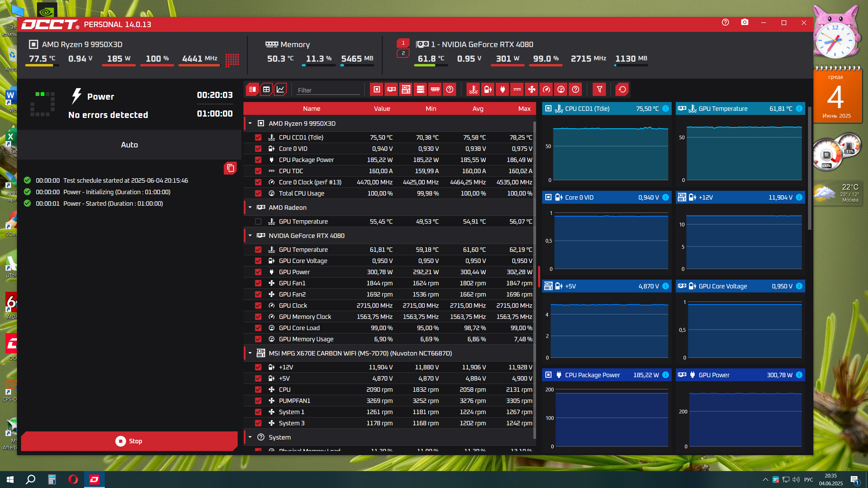Collapse the MSI MPG X670E CARBON group
This screenshot has height=488, width=868.
click(x=250, y=353)
